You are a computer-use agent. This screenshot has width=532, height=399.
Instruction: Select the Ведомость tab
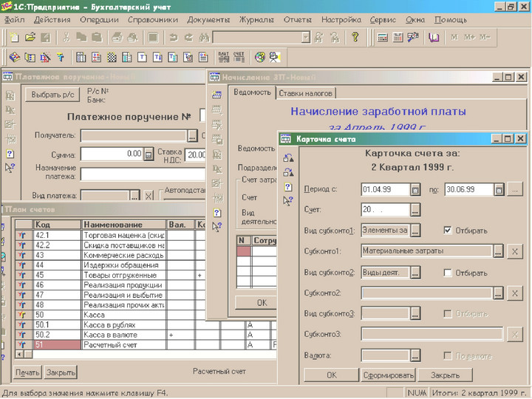tap(252, 92)
